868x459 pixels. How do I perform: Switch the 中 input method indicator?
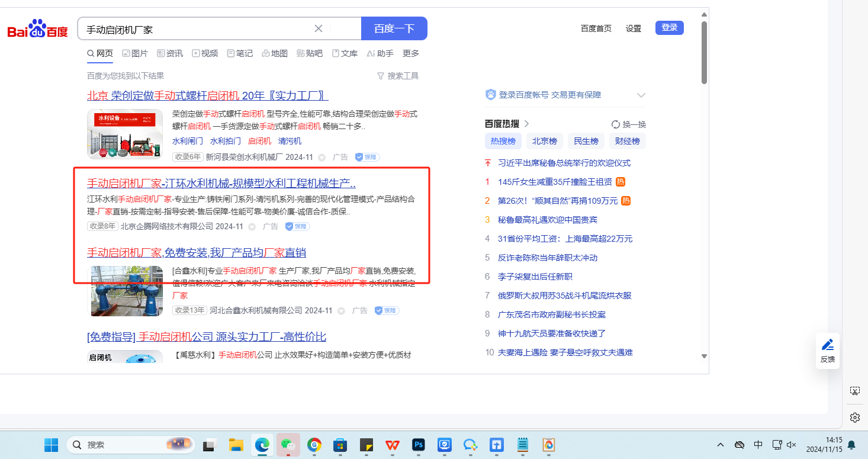(x=758, y=445)
